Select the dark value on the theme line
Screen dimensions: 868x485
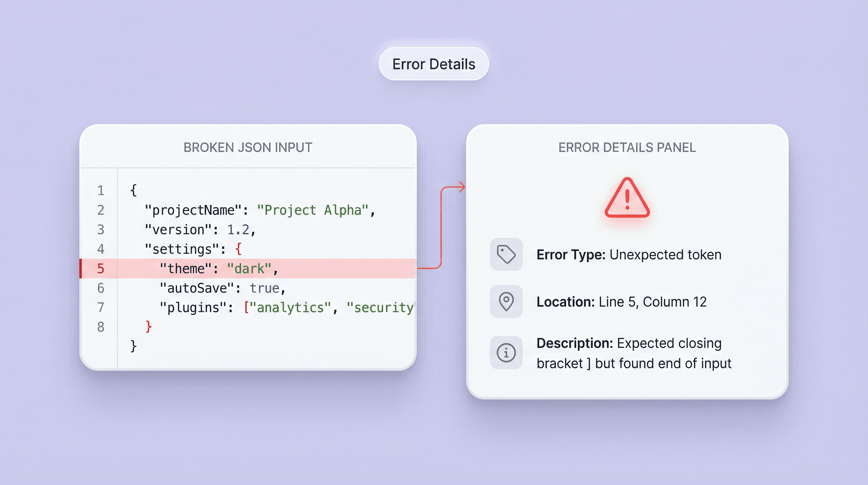249,268
